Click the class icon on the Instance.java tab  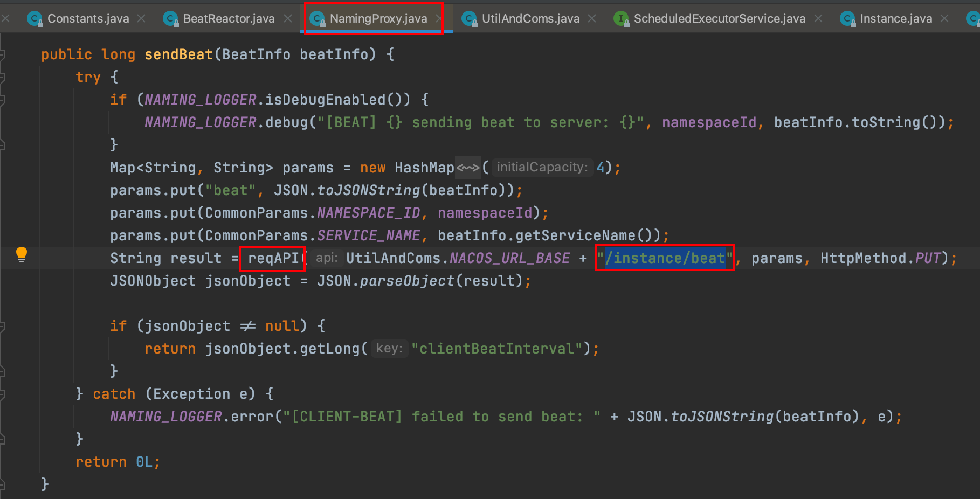[x=848, y=19]
